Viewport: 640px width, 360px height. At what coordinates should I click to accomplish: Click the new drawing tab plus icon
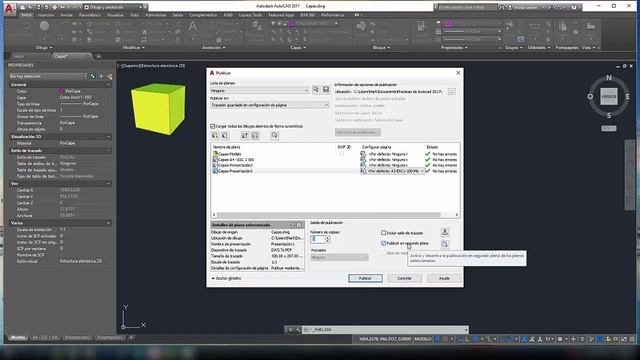pos(98,56)
